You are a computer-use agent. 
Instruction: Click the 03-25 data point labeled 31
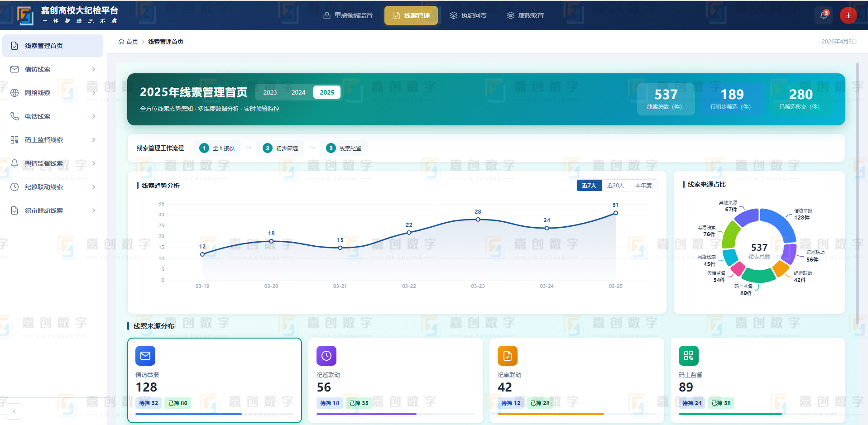coord(615,213)
